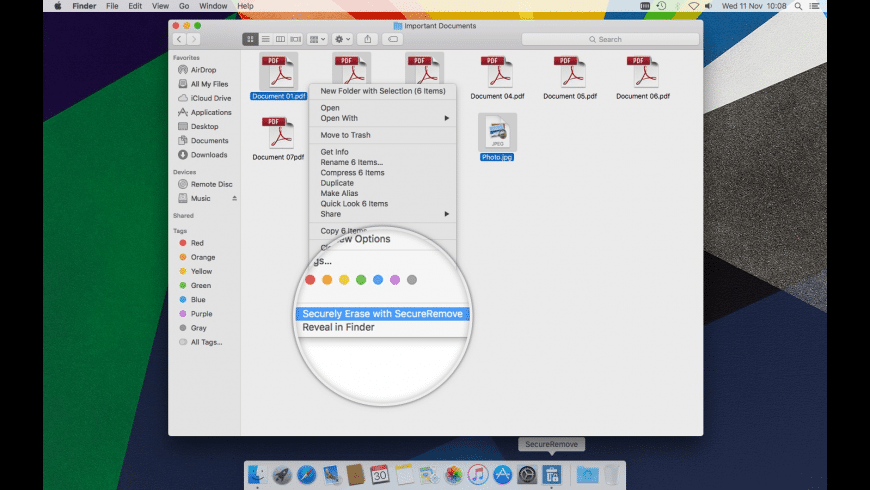Image resolution: width=870 pixels, height=490 pixels.
Task: Click SecureRemove app icon in Dock
Action: click(552, 474)
